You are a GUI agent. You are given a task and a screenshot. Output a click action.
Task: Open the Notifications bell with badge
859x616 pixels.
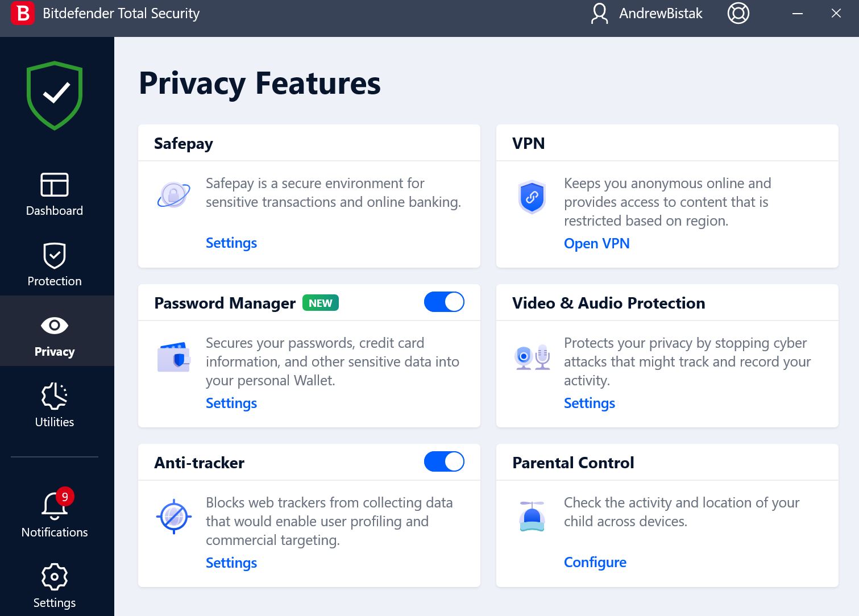click(x=56, y=503)
